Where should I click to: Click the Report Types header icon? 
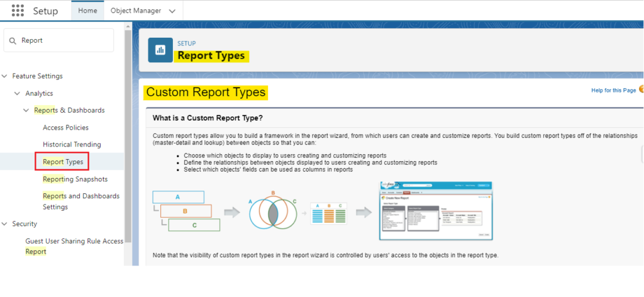tap(160, 50)
